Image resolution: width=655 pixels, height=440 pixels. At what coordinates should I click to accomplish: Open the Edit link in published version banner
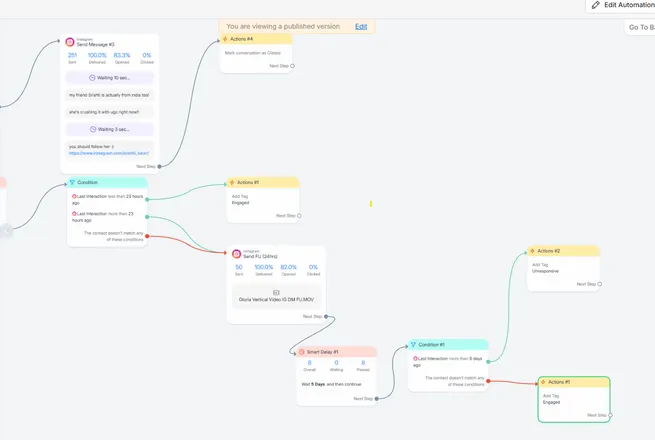click(x=361, y=26)
